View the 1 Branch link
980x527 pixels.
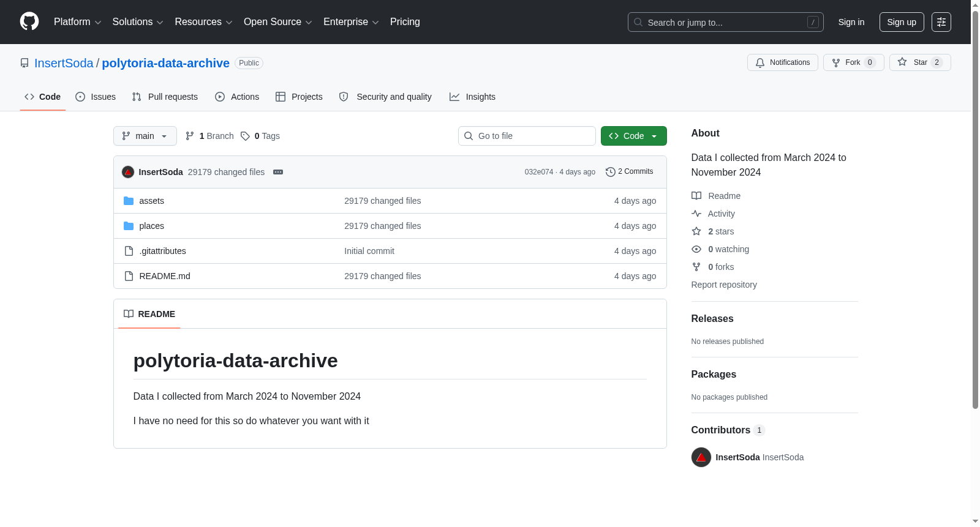click(209, 136)
